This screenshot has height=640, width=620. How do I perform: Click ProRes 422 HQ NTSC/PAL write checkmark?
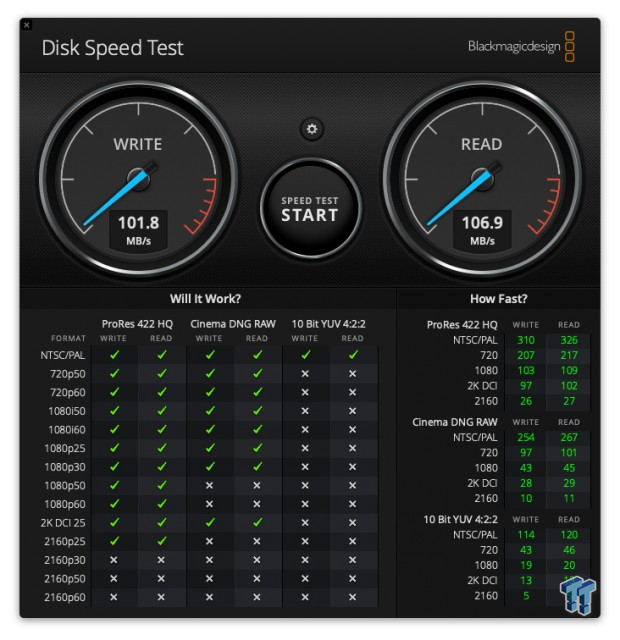pos(114,355)
